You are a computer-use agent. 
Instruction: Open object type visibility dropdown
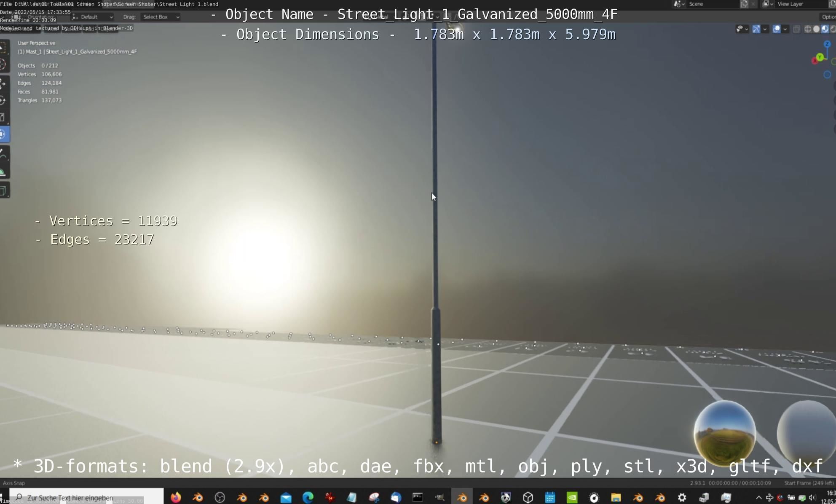click(x=742, y=29)
